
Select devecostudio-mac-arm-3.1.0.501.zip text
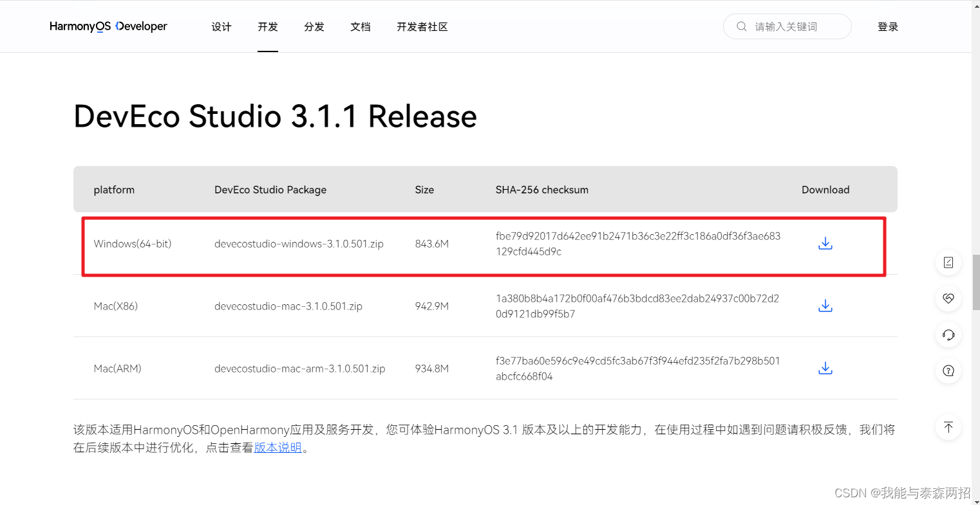pyautogui.click(x=300, y=369)
